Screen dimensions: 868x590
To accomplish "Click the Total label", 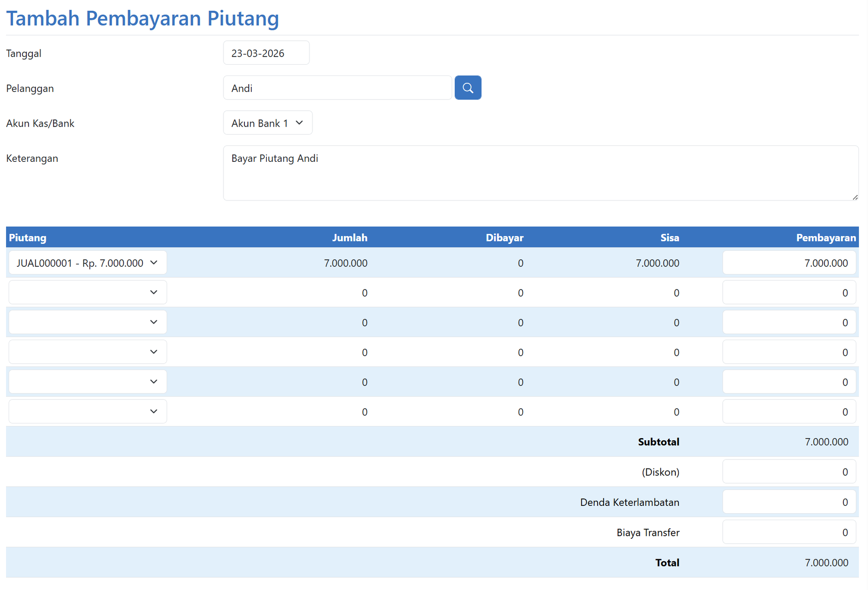I will point(667,563).
